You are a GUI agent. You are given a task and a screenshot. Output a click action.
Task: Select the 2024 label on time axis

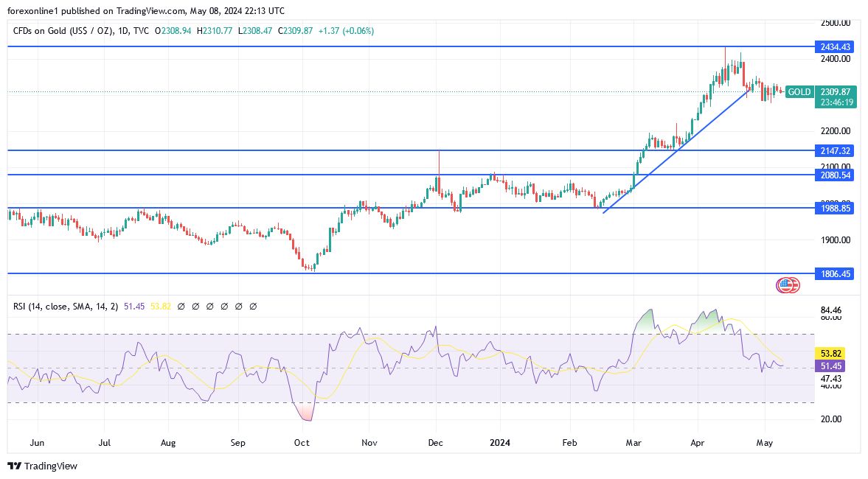[500, 443]
